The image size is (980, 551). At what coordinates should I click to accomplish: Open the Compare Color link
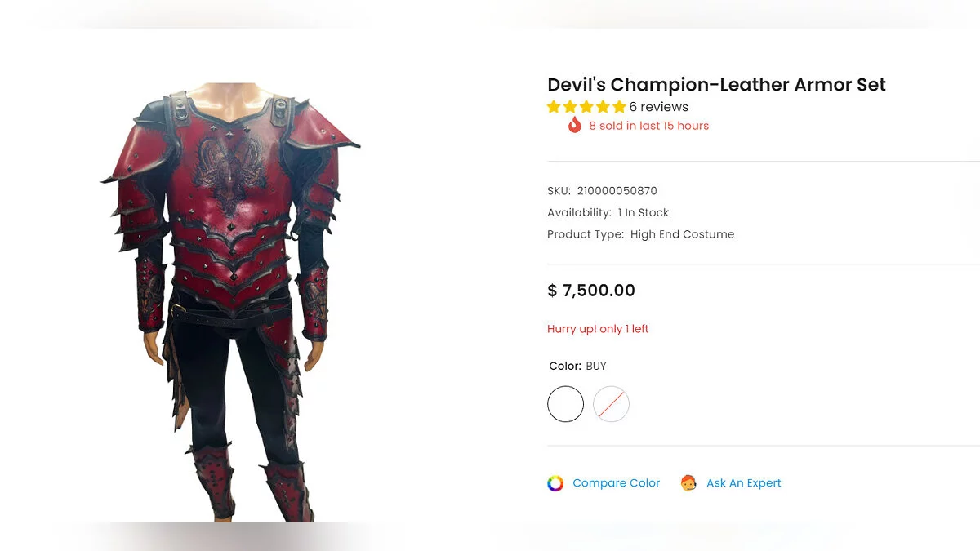[616, 483]
